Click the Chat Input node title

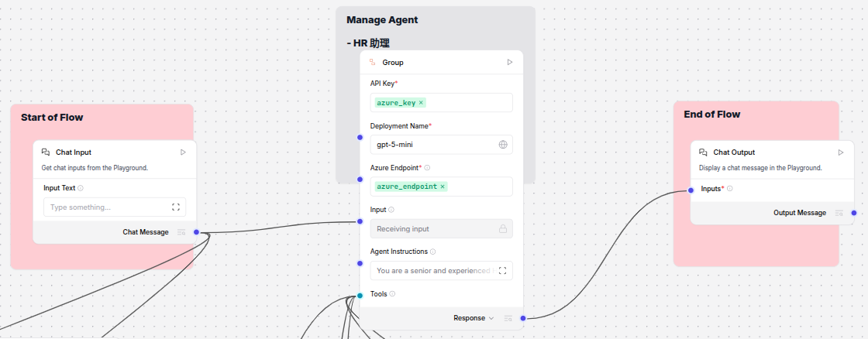(x=74, y=152)
